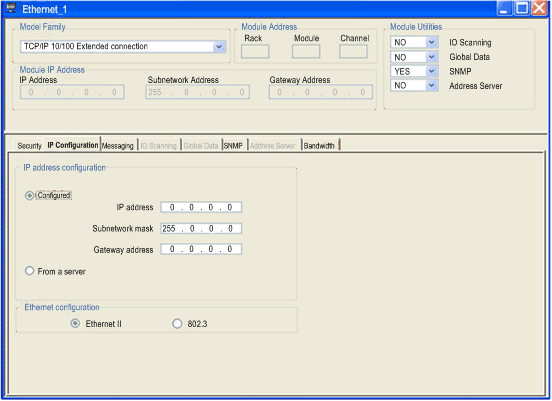552x401 pixels.
Task: Open the SNMP tab
Action: pyautogui.click(x=233, y=146)
